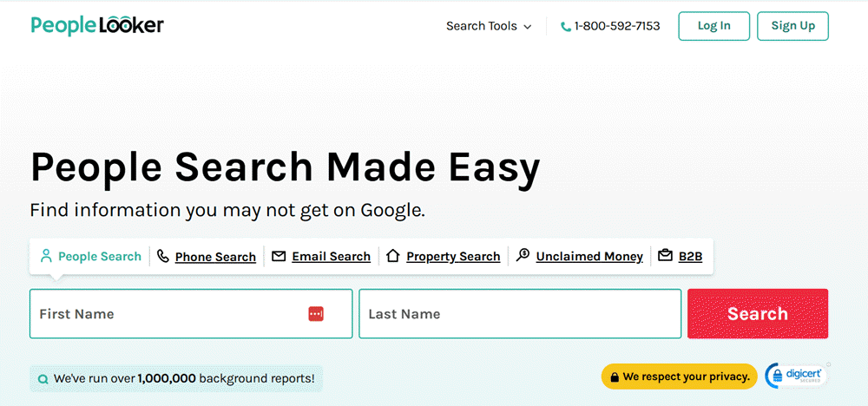This screenshot has height=406, width=868.
Task: Click the Log In button
Action: [713, 26]
